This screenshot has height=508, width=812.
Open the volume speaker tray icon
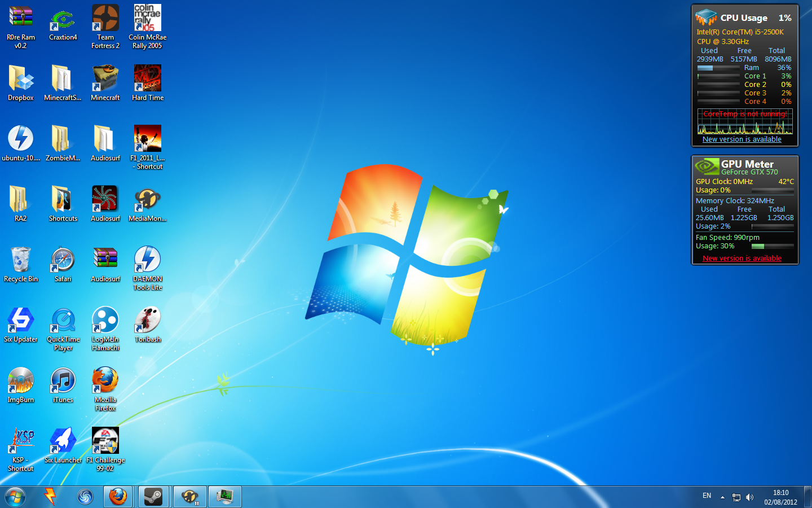tap(749, 497)
